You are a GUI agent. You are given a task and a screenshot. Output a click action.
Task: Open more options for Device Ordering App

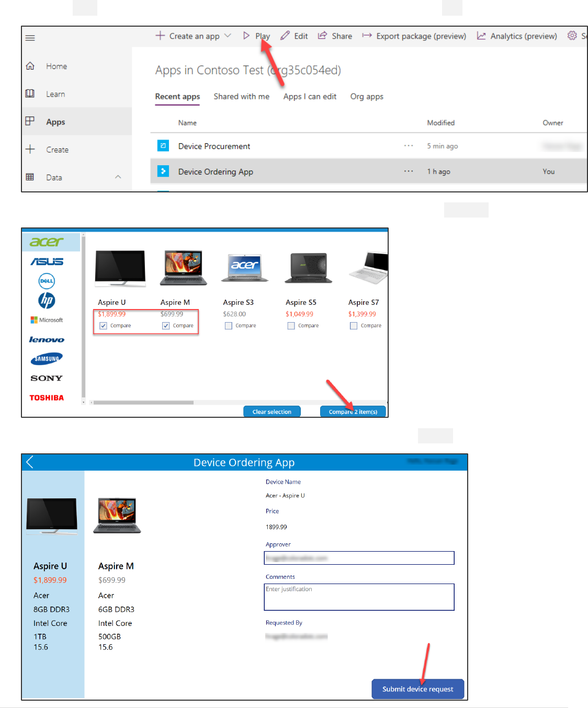(x=409, y=171)
